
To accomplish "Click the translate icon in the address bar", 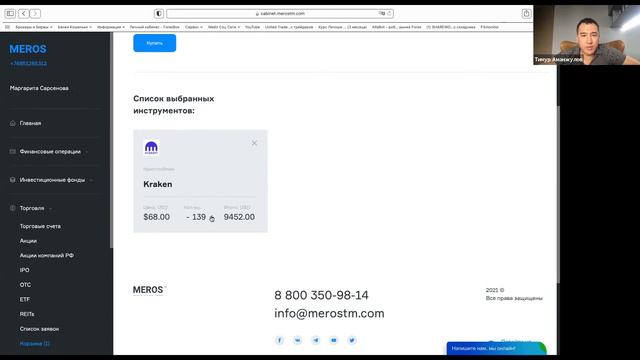I will (382, 13).
